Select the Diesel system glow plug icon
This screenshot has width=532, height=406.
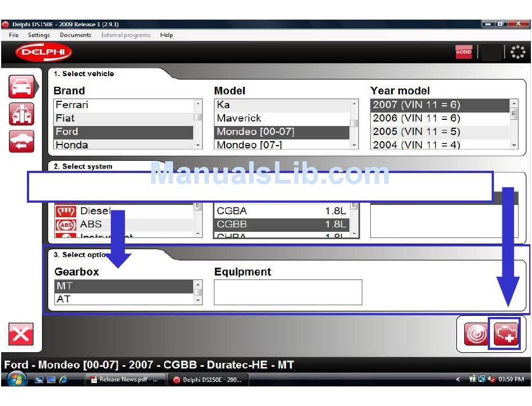pos(66,211)
